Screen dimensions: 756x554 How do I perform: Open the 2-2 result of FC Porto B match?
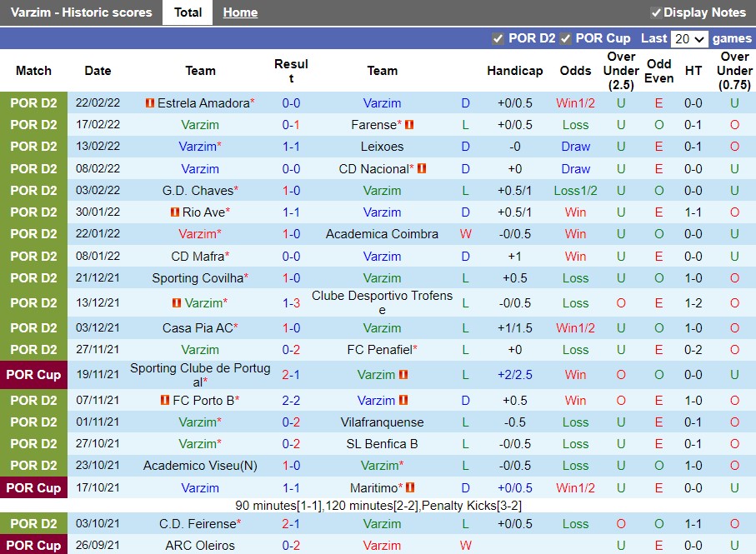[291, 401]
